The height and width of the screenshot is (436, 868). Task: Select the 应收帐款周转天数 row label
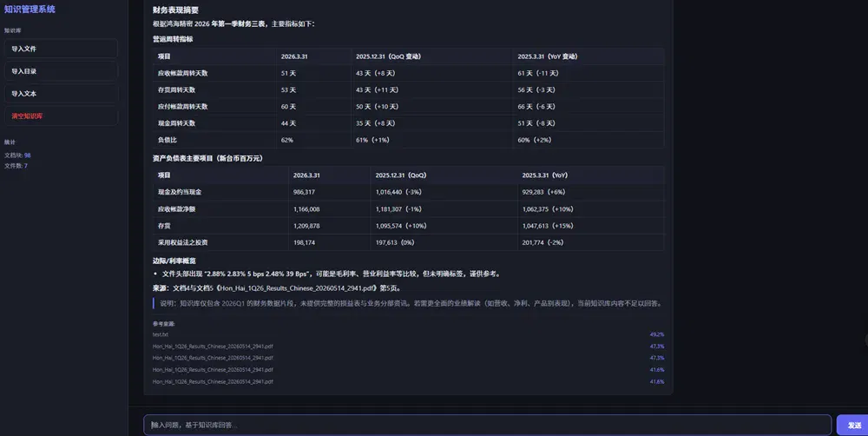point(182,73)
